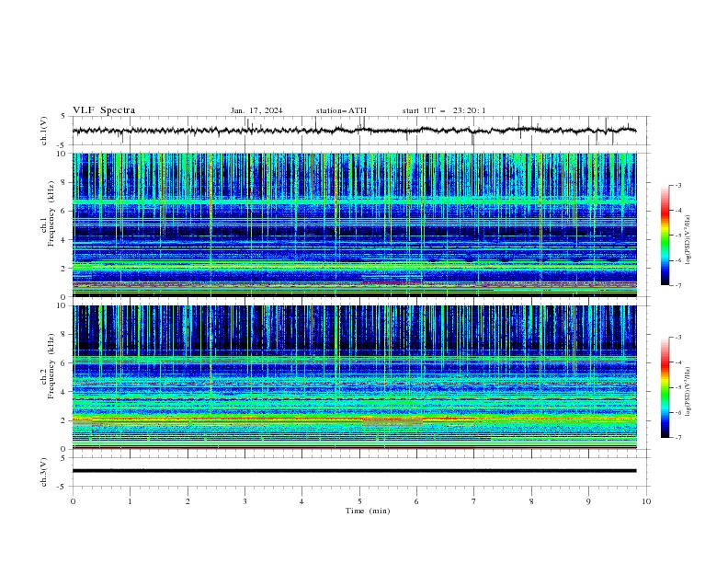728x563 pixels.
Task: Click the "VLF Spectra" title text
Action: pyautogui.click(x=104, y=110)
